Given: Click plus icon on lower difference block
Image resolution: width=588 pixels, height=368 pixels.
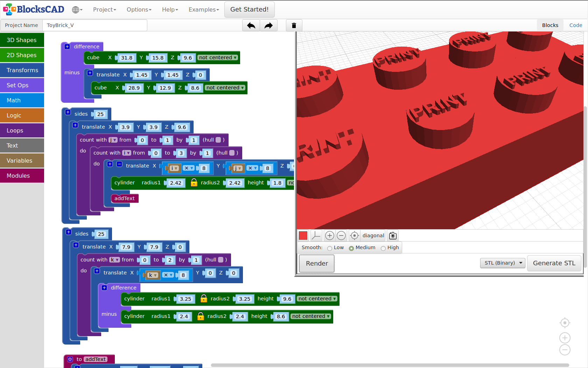Looking at the screenshot, I should pos(104,288).
